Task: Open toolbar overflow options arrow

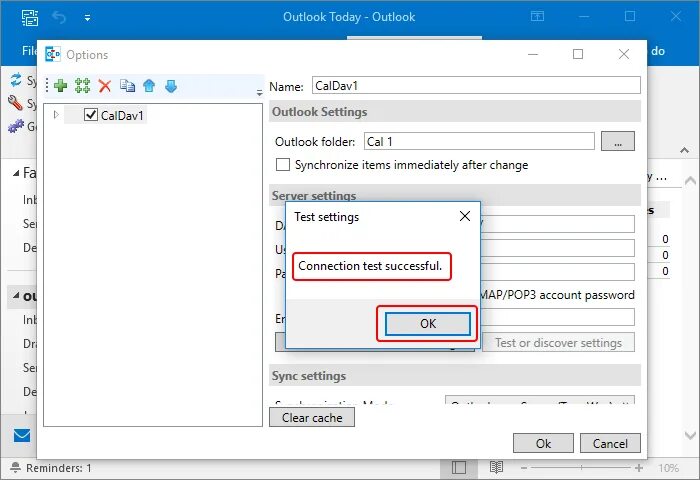Action: click(259, 93)
